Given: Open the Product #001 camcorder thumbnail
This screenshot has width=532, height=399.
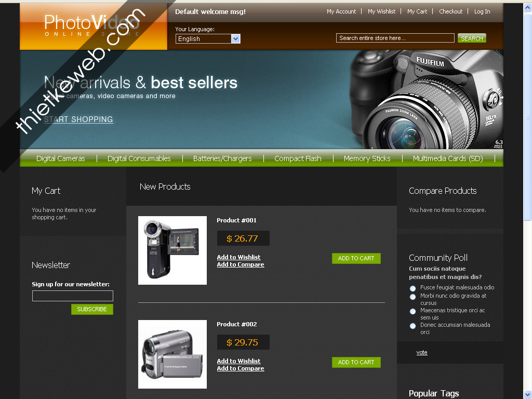Looking at the screenshot, I should (x=172, y=250).
